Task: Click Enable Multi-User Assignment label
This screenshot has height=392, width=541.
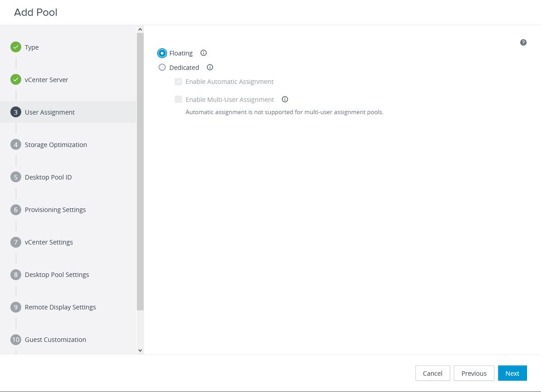Action: (230, 100)
